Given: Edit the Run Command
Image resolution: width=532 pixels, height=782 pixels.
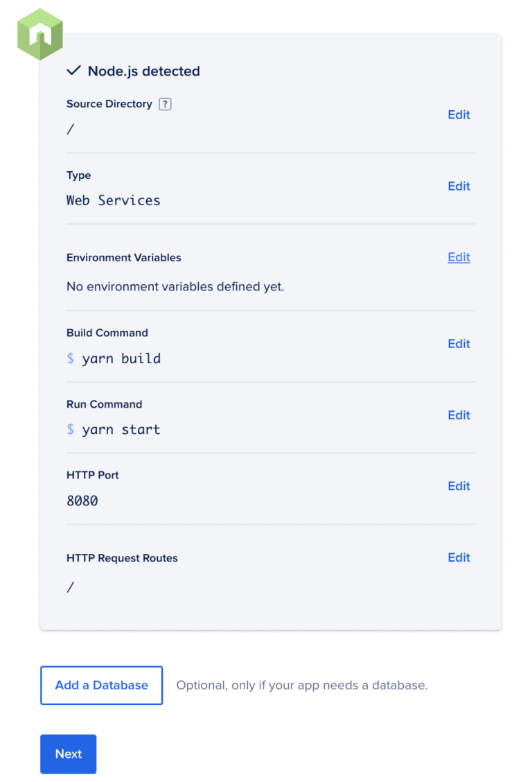Looking at the screenshot, I should (459, 415).
